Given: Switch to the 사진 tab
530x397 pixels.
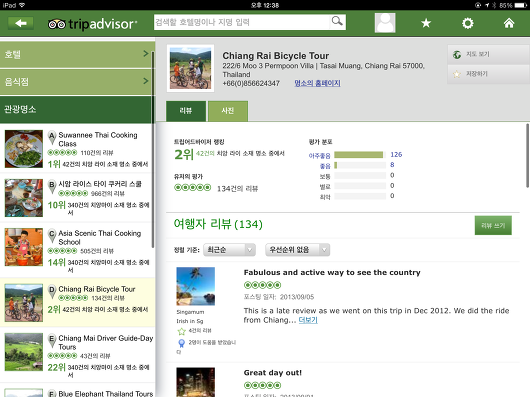Looking at the screenshot, I should pyautogui.click(x=228, y=111).
